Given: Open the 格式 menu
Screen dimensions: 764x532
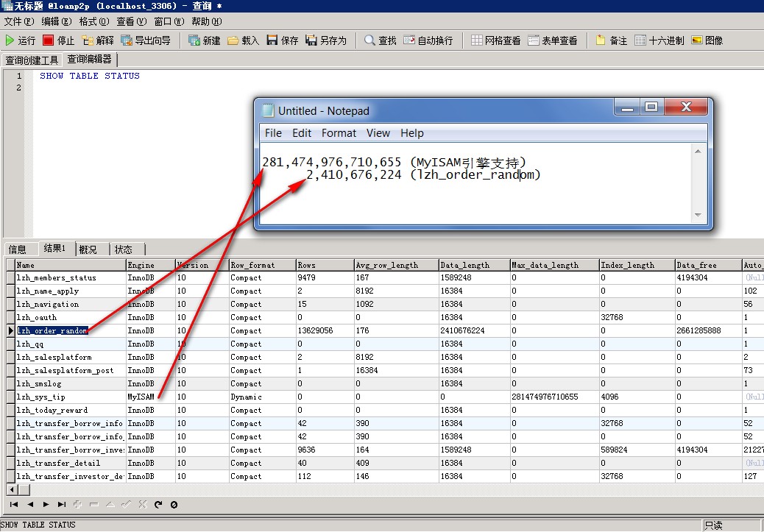Looking at the screenshot, I should point(94,21).
